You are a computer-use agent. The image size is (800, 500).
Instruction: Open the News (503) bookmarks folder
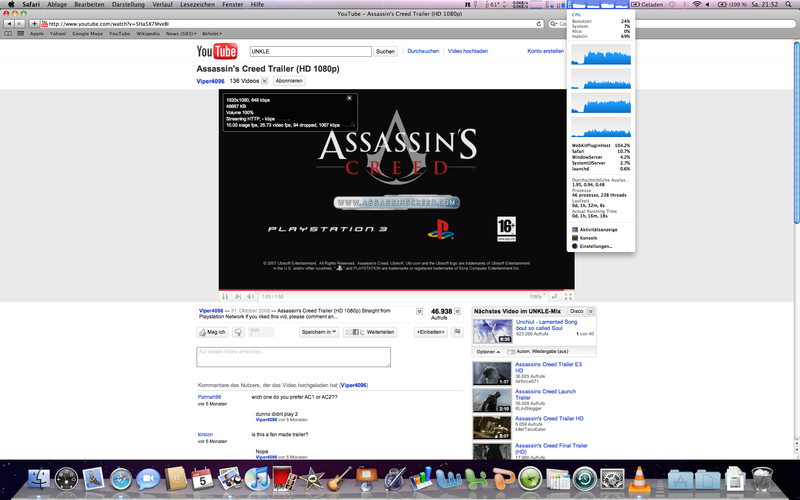(x=181, y=34)
